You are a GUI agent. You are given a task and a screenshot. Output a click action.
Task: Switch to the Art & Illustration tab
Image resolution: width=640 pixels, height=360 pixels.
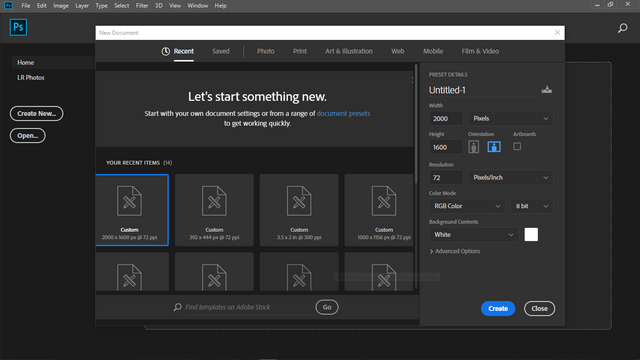349,51
